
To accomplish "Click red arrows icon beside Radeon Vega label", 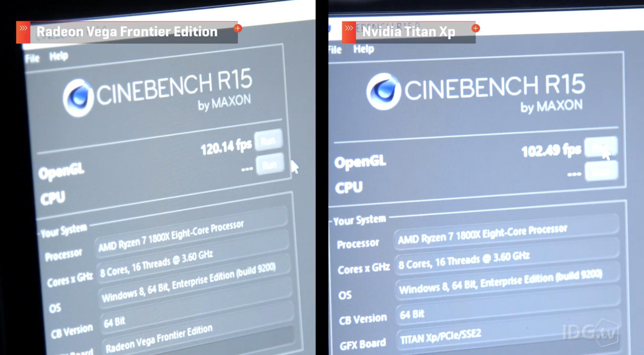I will click(x=23, y=33).
